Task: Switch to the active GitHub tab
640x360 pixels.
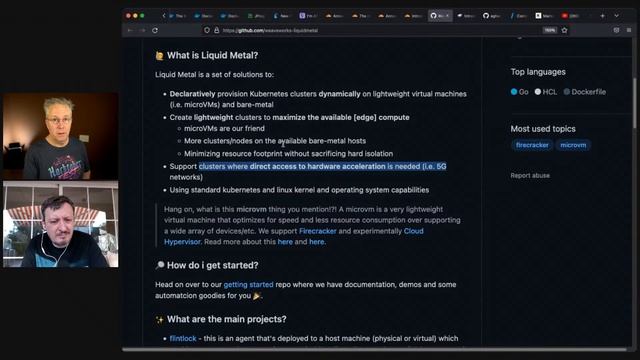Action: click(440, 16)
